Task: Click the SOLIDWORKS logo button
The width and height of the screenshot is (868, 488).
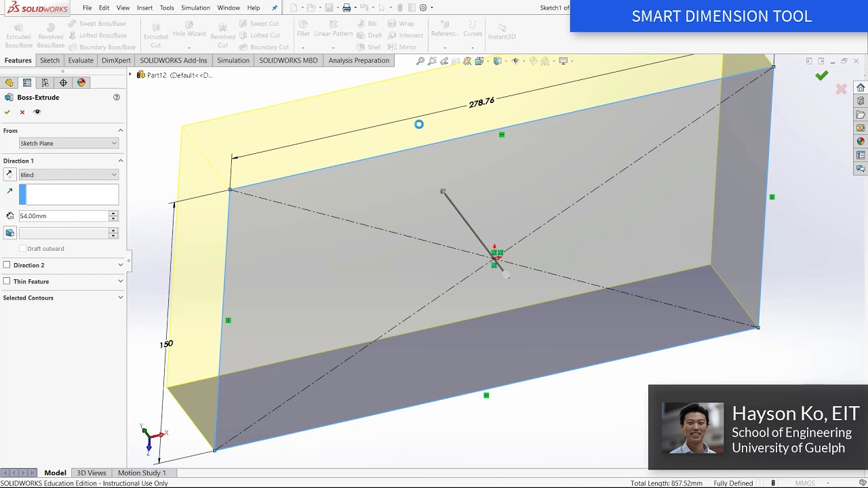Action: pos(37,8)
